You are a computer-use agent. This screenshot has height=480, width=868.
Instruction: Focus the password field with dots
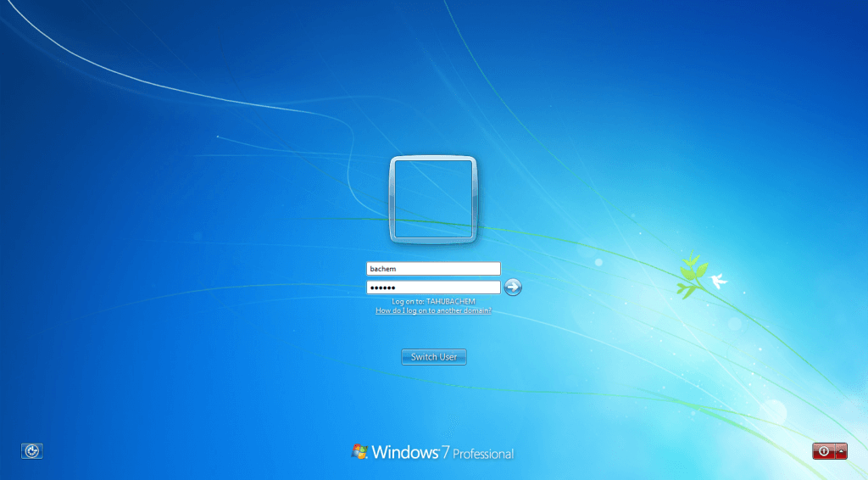[433, 287]
